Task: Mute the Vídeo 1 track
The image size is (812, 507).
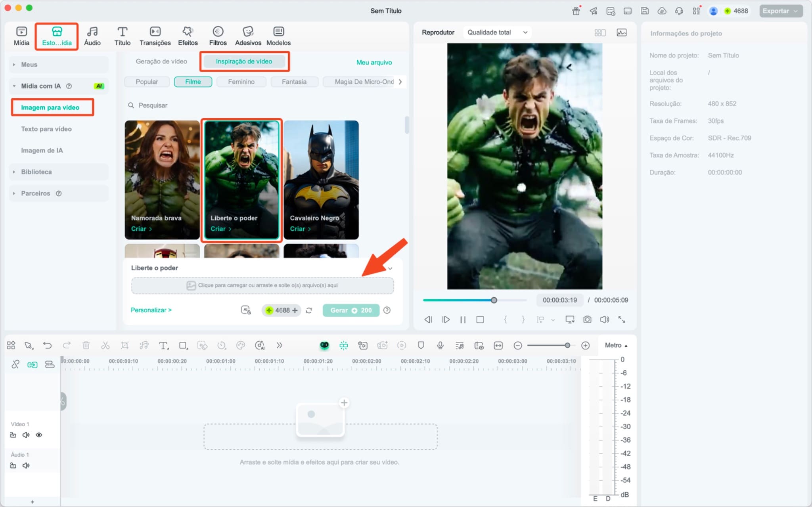Action: tap(26, 435)
